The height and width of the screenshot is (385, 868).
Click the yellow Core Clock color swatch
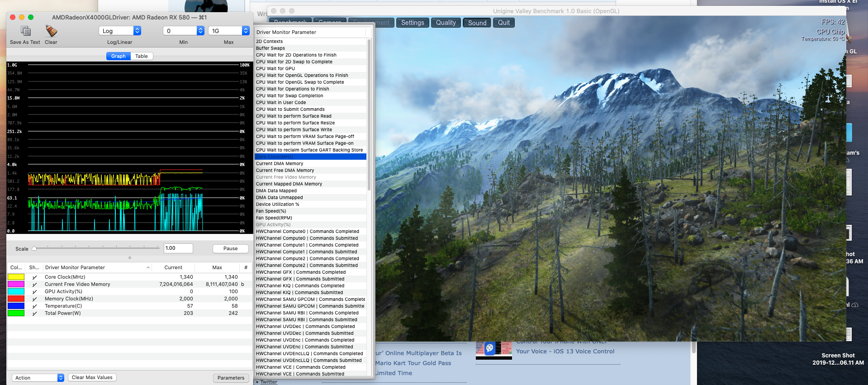[16, 277]
